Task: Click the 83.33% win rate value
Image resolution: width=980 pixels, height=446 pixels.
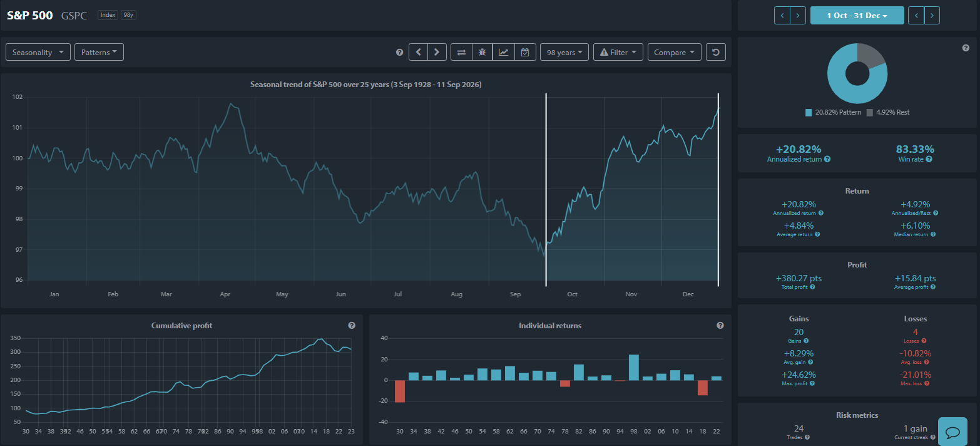Action: (915, 149)
